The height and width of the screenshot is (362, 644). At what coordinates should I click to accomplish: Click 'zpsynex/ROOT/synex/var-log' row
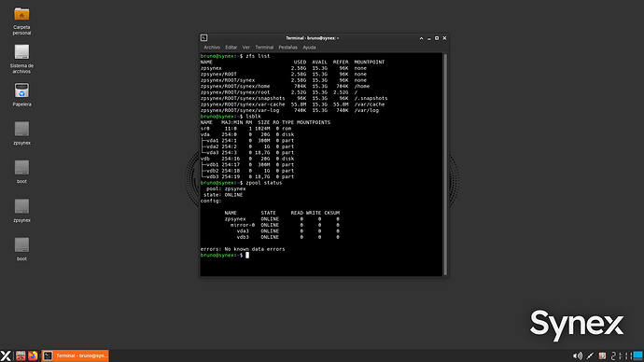pos(289,110)
